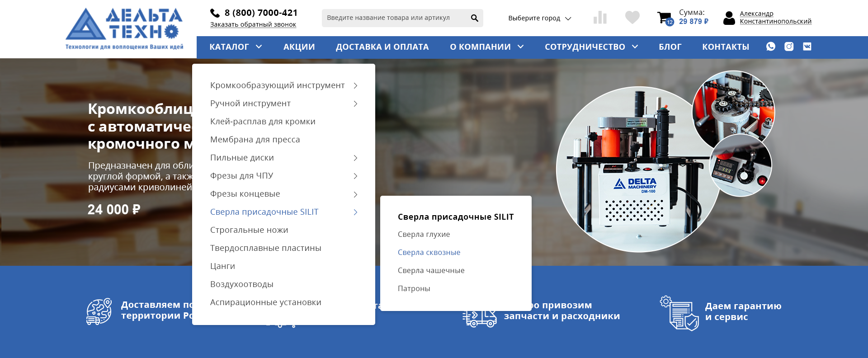Choose Сверла сквозные in submenu
Screen dimensions: 868x358
click(429, 253)
